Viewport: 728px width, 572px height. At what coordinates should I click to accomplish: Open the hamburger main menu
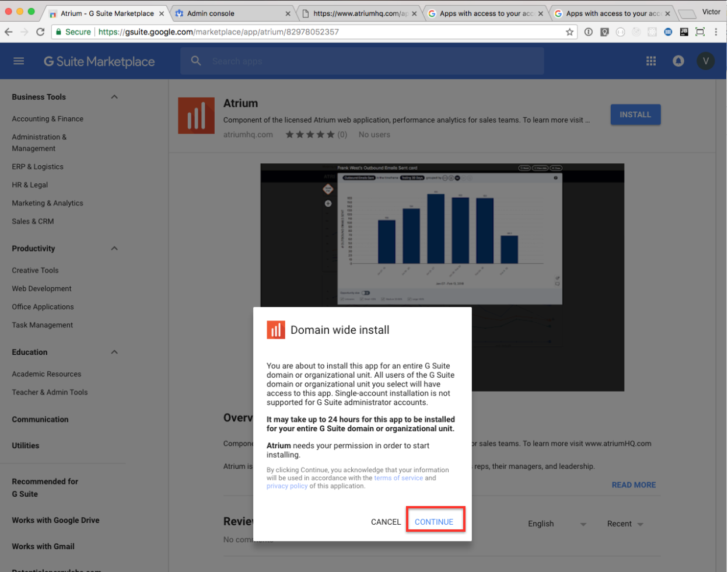19,61
